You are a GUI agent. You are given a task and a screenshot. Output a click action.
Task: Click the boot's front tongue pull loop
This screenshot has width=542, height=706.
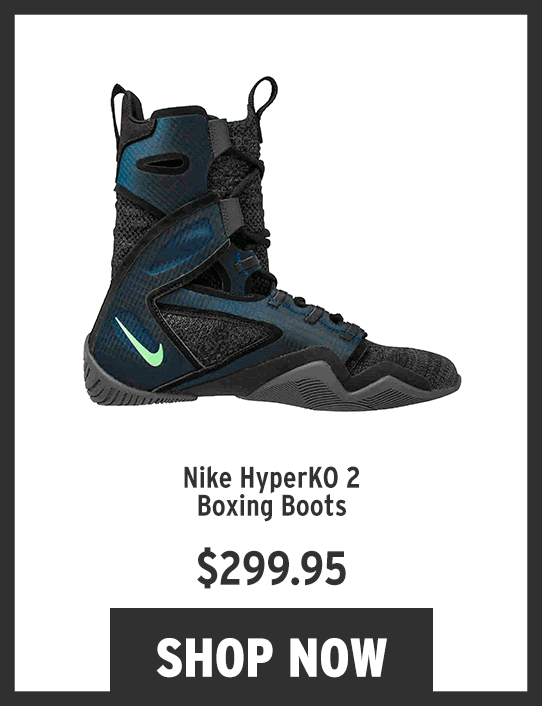262,96
